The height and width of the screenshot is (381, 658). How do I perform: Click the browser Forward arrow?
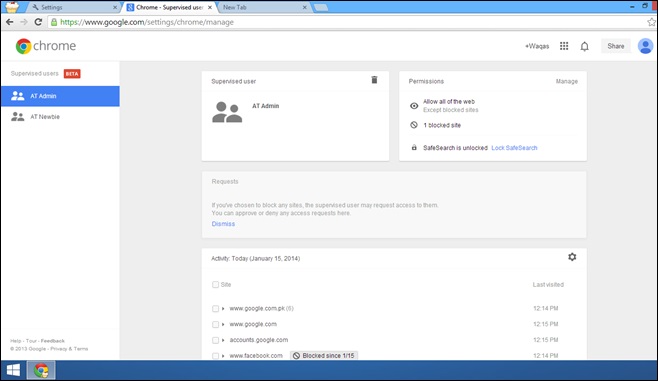pyautogui.click(x=24, y=22)
